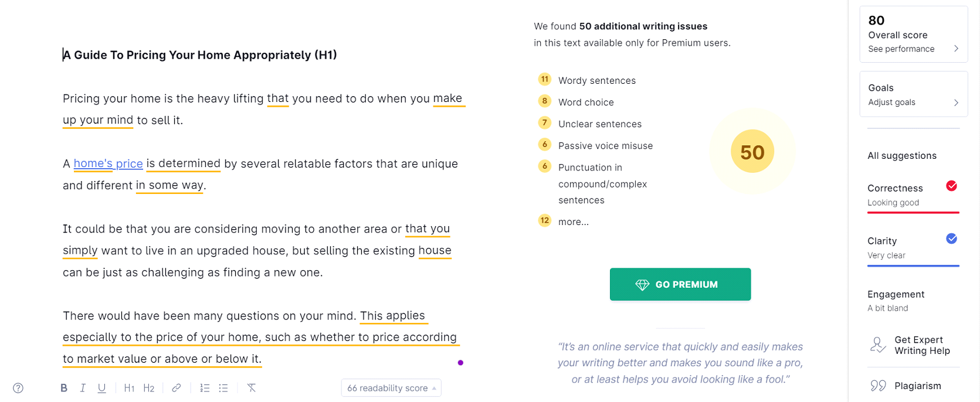Select All suggestions in sidebar

pyautogui.click(x=901, y=156)
